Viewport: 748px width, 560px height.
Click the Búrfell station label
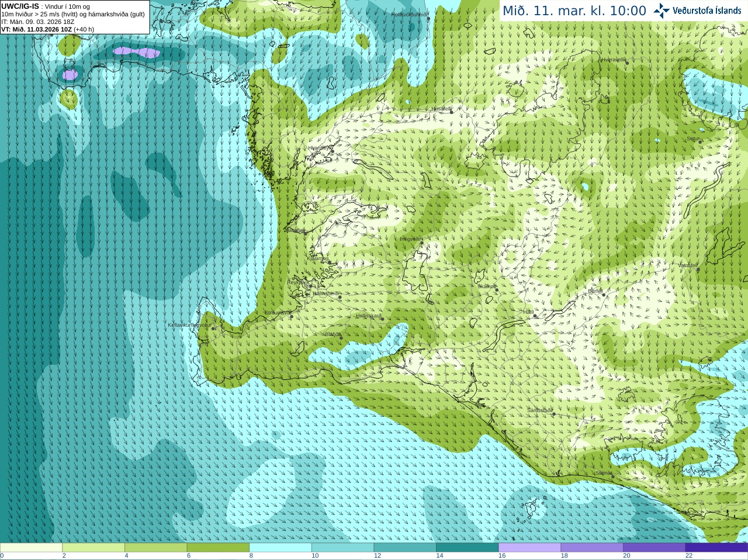[x=595, y=291]
